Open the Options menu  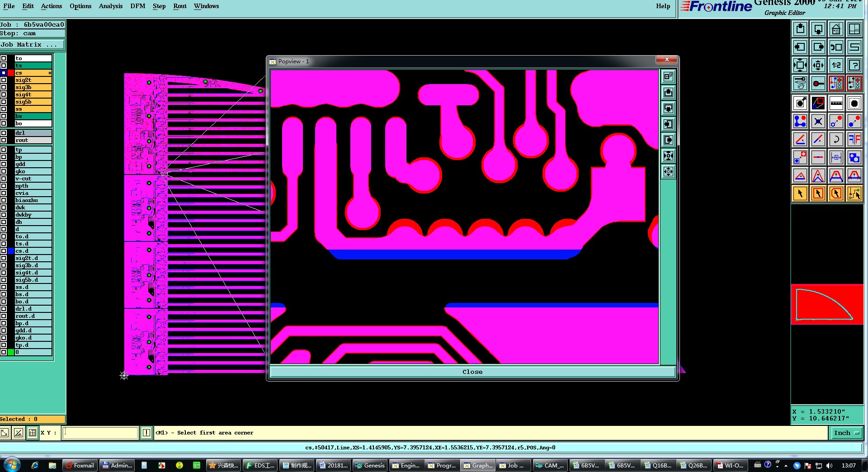80,6
